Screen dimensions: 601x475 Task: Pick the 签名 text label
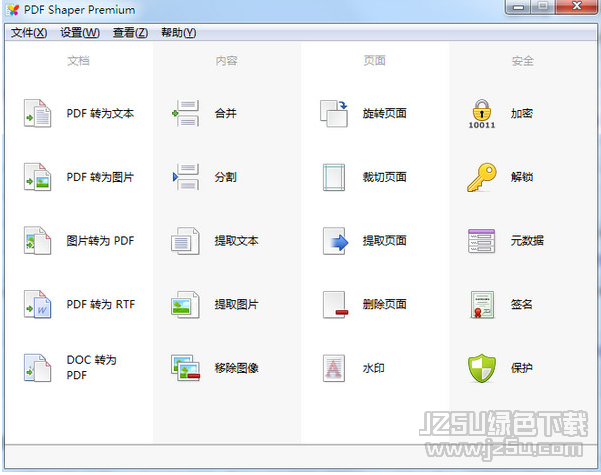click(522, 304)
